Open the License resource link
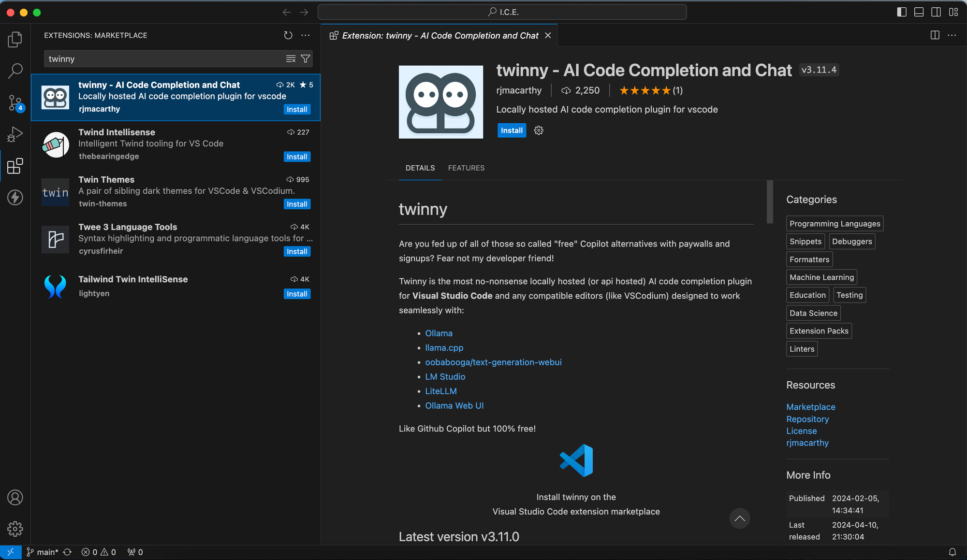967x560 pixels. pos(801,431)
